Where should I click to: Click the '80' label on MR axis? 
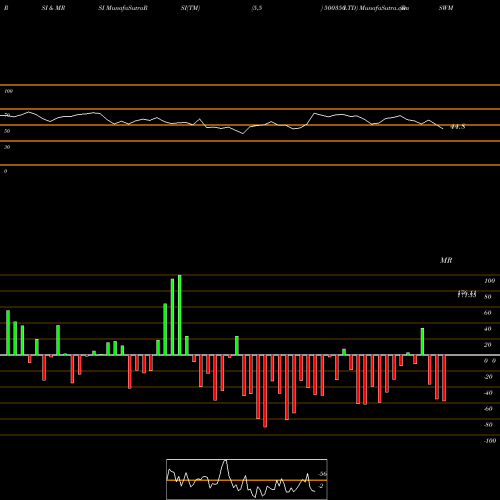pyautogui.click(x=488, y=297)
